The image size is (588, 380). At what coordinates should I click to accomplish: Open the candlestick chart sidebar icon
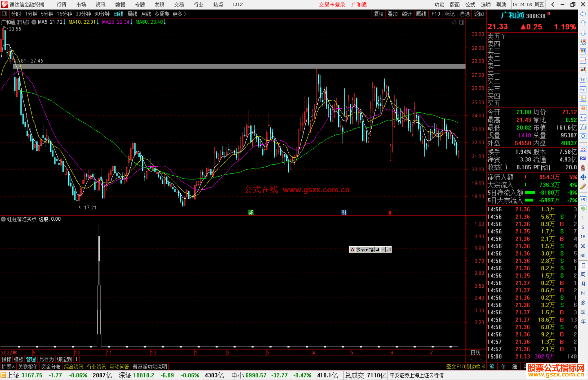583,70
